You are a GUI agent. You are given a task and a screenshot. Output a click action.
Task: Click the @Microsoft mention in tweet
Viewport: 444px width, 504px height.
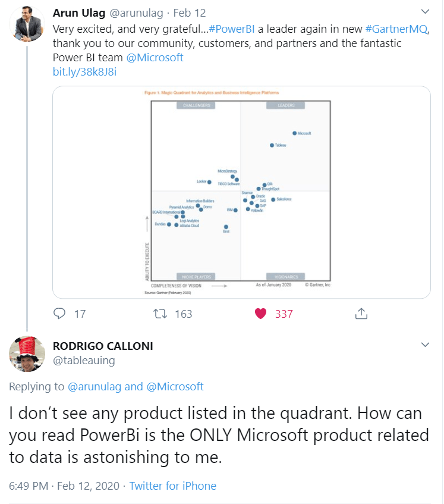pos(155,58)
